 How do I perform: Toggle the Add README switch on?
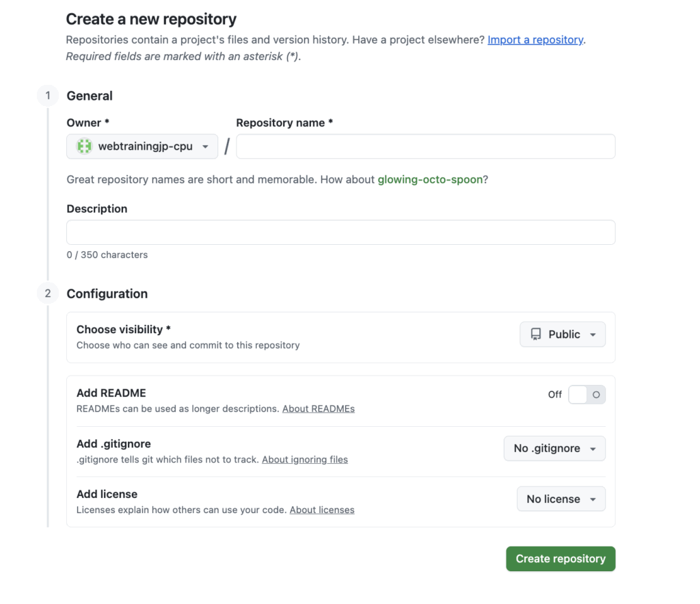(x=587, y=395)
